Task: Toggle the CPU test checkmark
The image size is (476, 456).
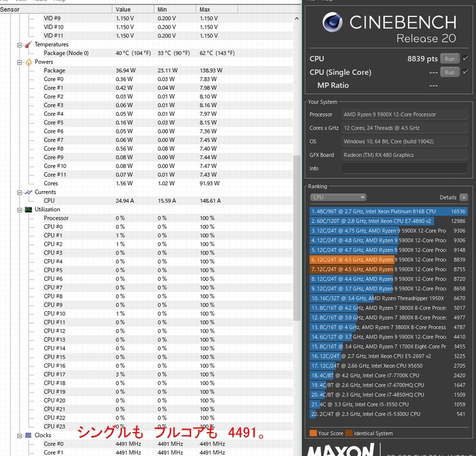Action: [x=465, y=58]
